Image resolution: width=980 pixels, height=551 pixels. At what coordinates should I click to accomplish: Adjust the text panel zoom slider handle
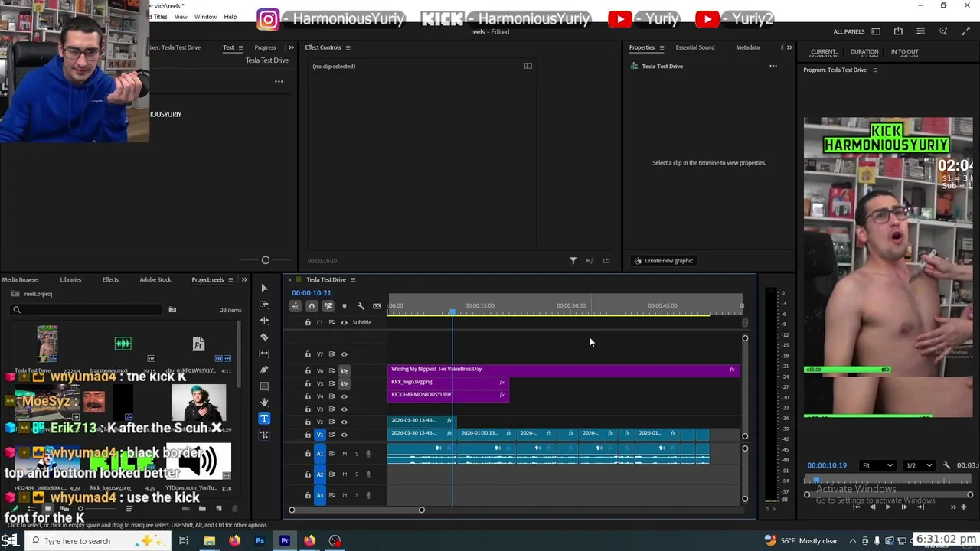point(266,261)
